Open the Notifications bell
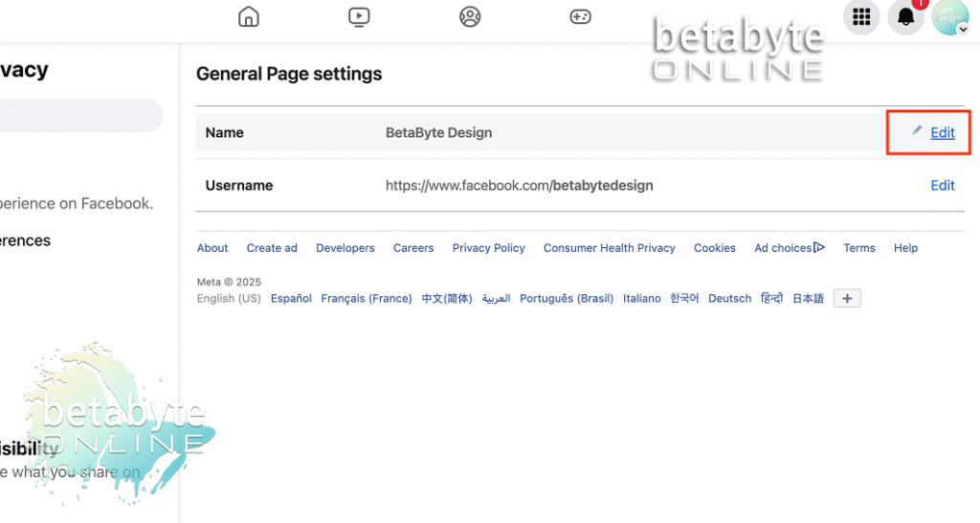Image resolution: width=980 pixels, height=523 pixels. [905, 17]
